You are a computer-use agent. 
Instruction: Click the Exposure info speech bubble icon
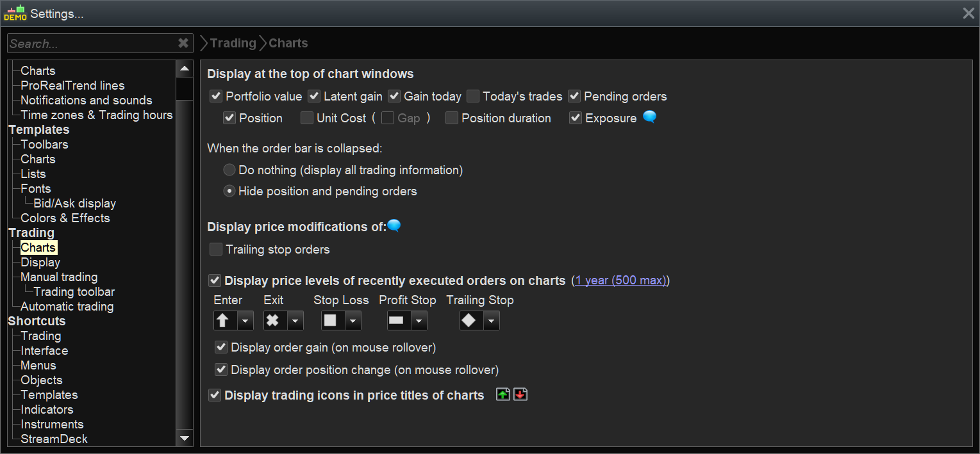click(x=649, y=117)
